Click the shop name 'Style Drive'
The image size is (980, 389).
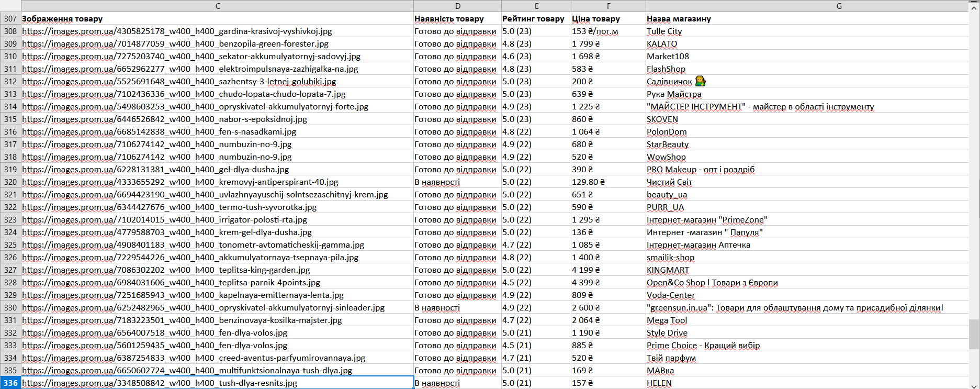(667, 332)
